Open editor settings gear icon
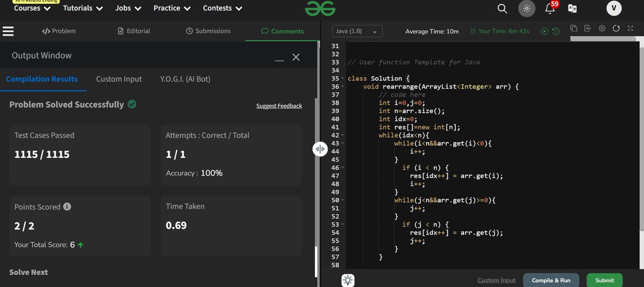Screen dimensions: 644x287 [x=602, y=28]
